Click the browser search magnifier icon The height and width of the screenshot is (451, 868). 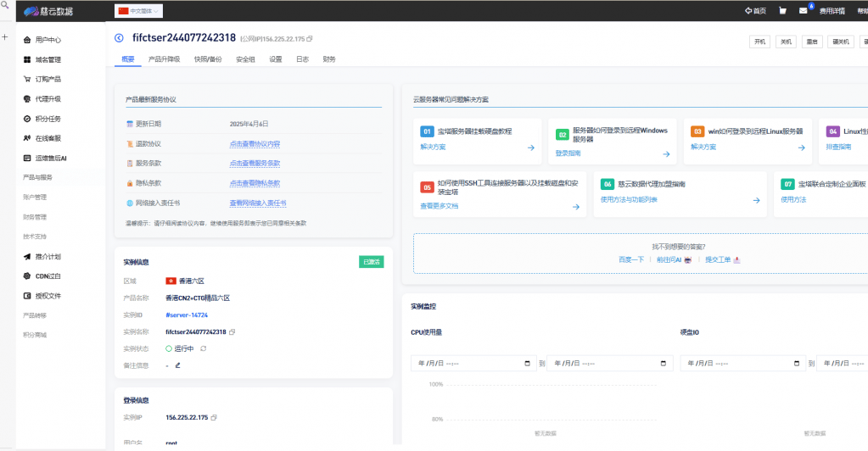4,5
